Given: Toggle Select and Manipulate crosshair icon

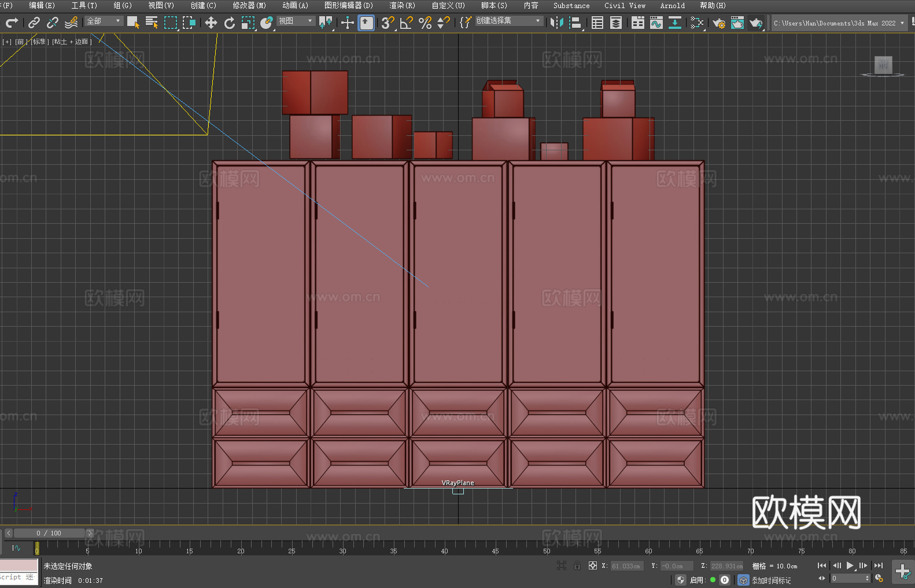Looking at the screenshot, I should pos(348,23).
